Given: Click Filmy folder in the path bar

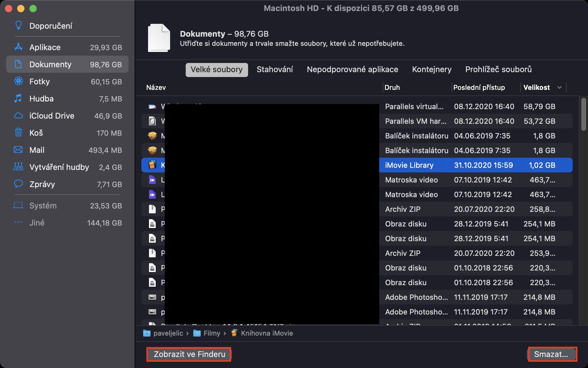Looking at the screenshot, I should click(212, 333).
